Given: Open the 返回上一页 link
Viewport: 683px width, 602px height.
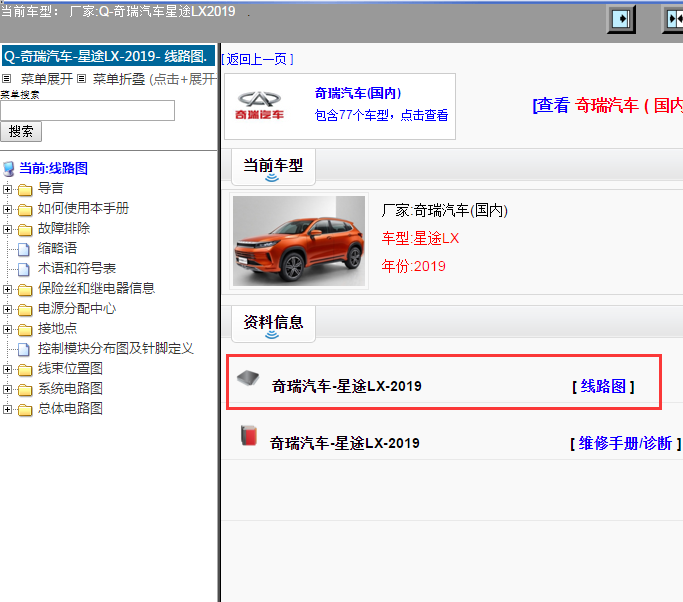Looking at the screenshot, I should 257,59.
